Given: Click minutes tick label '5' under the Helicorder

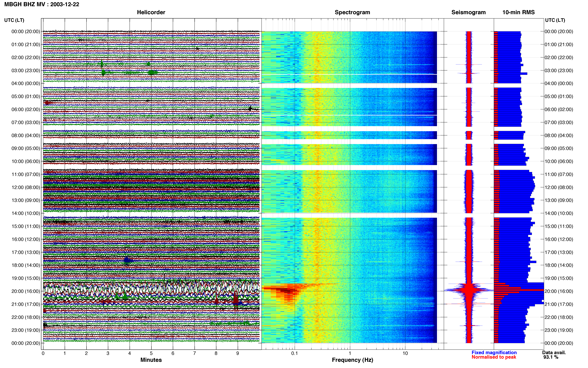Looking at the screenshot, I should 151,353.
